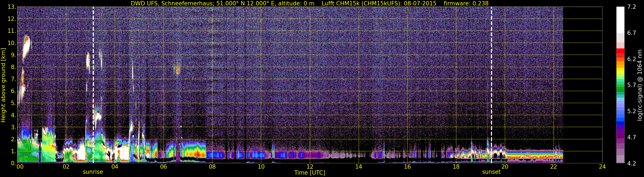The width and height of the screenshot is (644, 177).
Task: Click the height axis tick label '11.'
Action: coord(12,31)
